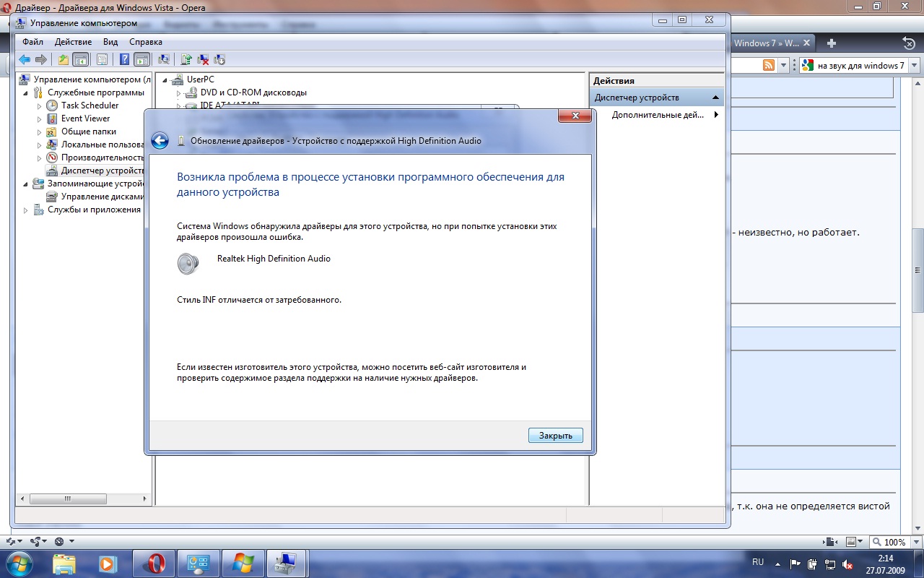Toggle the show/hide action pane toolbar icon

tap(141, 59)
